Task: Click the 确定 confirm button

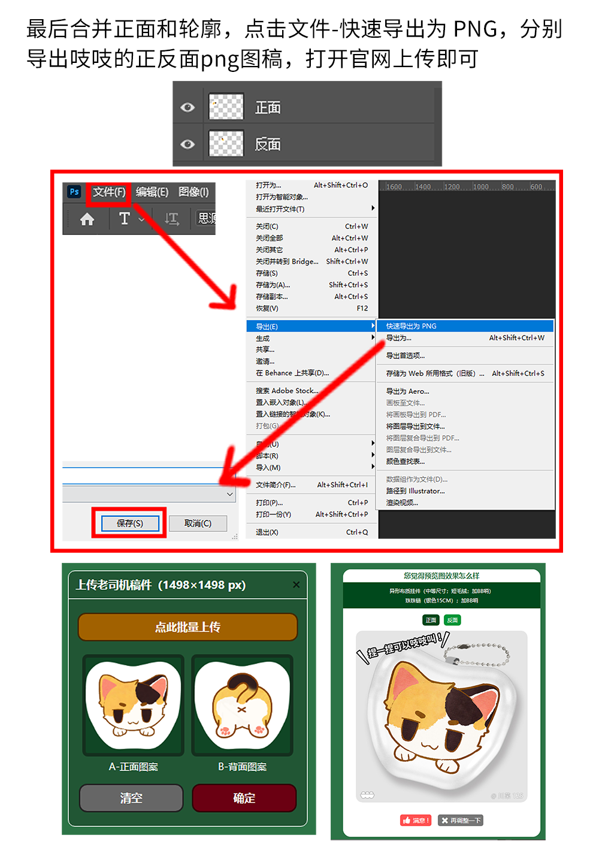Action: pyautogui.click(x=243, y=798)
